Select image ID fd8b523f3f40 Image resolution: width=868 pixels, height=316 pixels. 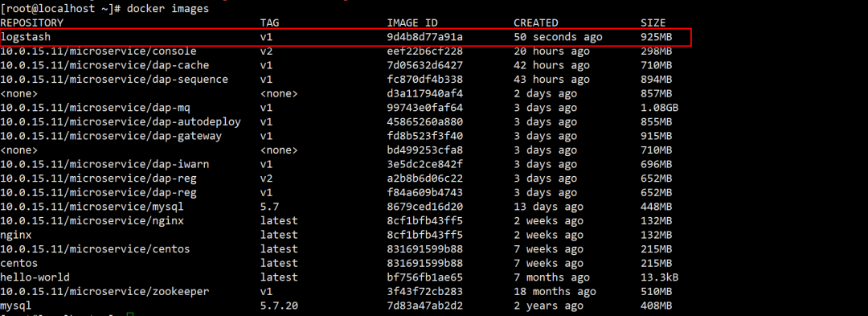point(424,136)
